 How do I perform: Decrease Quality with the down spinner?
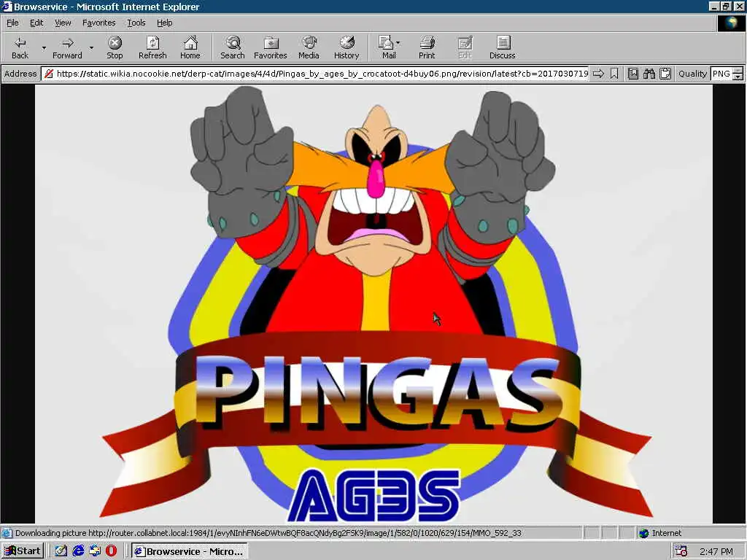click(738, 77)
